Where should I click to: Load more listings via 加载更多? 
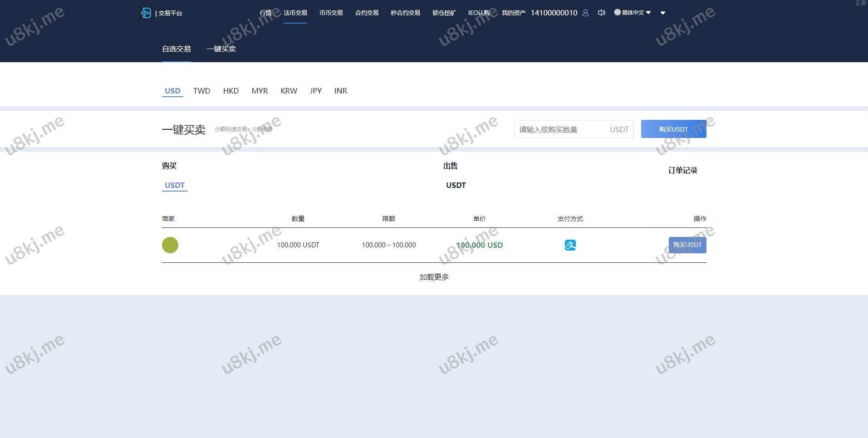tap(434, 277)
